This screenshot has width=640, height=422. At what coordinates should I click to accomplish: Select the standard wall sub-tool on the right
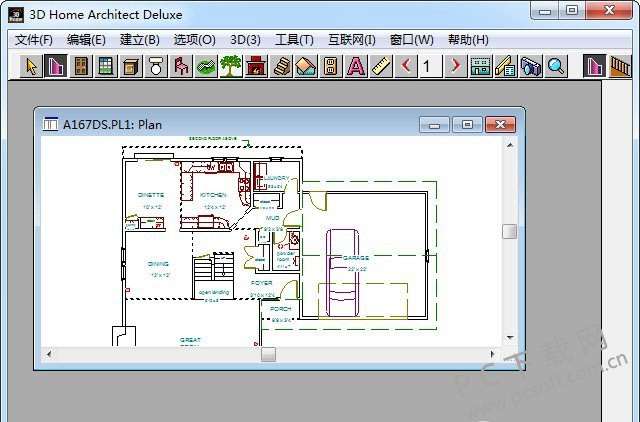(x=594, y=66)
